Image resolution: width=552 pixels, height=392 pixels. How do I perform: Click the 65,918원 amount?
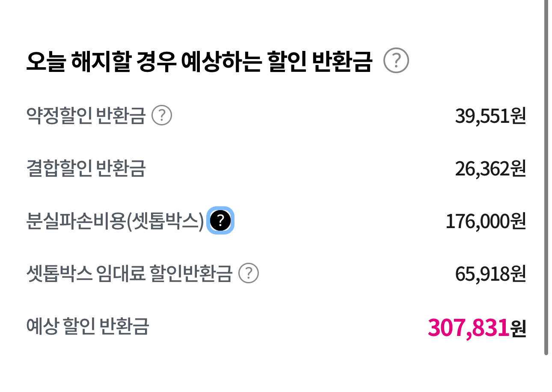click(x=490, y=274)
